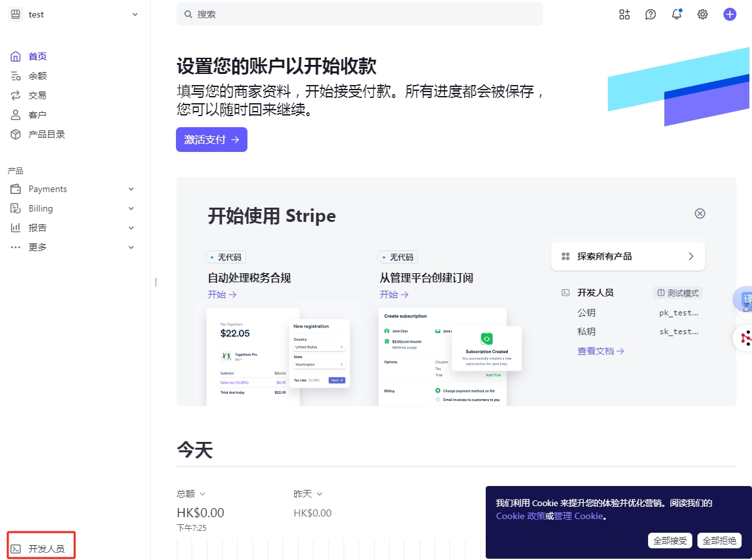Image resolution: width=752 pixels, height=560 pixels.
Task: Copy the pk_test public key value
Action: 679,313
